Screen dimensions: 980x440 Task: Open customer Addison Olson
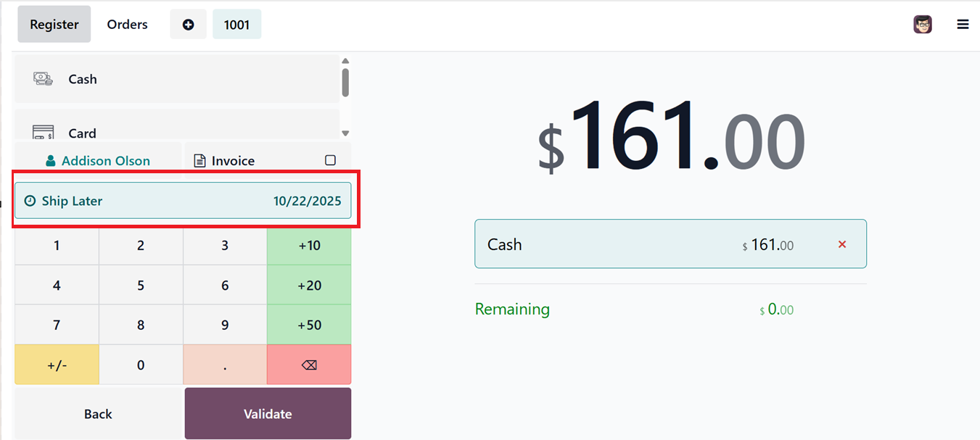click(x=98, y=161)
